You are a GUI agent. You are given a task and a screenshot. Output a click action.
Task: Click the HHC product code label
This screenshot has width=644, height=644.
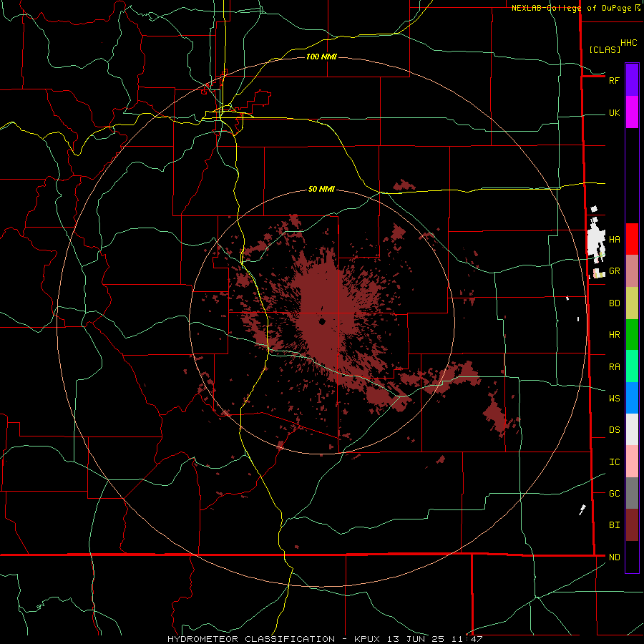(628, 43)
